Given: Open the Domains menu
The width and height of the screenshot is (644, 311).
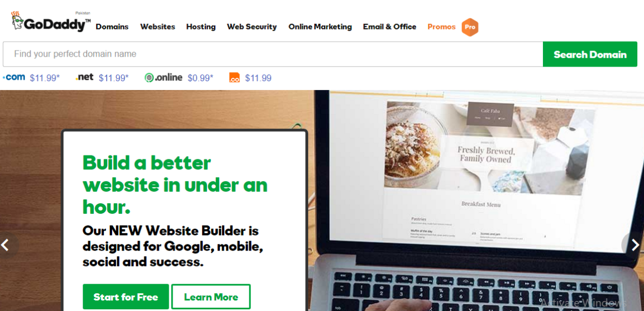Looking at the screenshot, I should pyautogui.click(x=112, y=27).
